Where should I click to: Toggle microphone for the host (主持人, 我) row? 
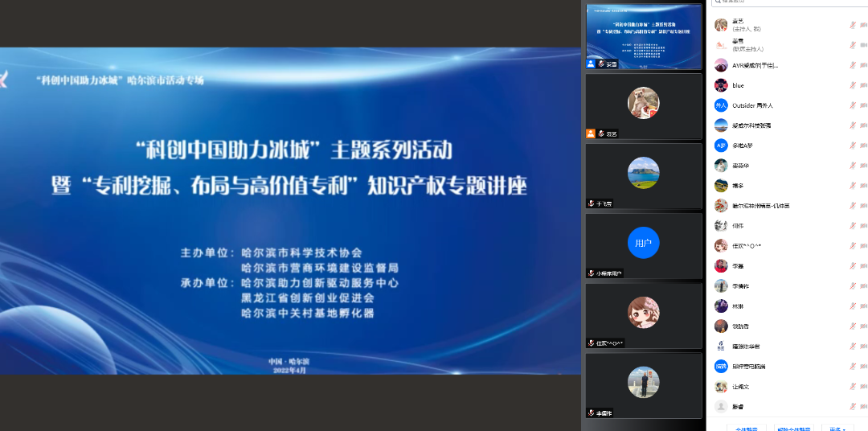(853, 25)
